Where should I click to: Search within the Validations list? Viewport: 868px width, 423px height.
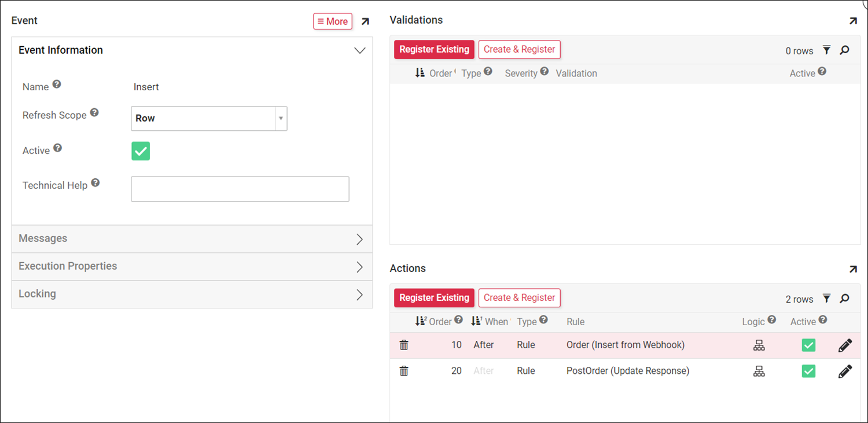click(x=844, y=50)
